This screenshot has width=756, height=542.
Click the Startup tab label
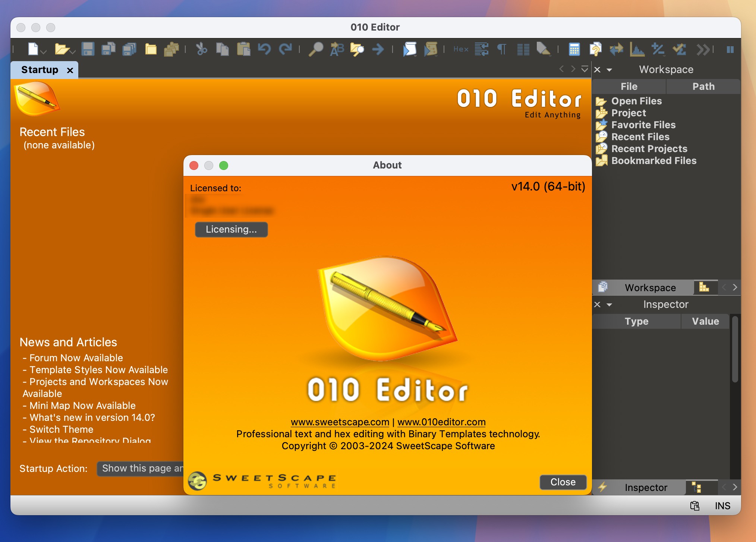39,69
